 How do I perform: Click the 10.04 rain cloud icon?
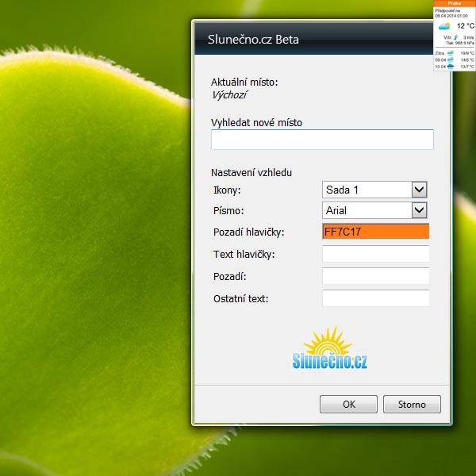[x=451, y=67]
